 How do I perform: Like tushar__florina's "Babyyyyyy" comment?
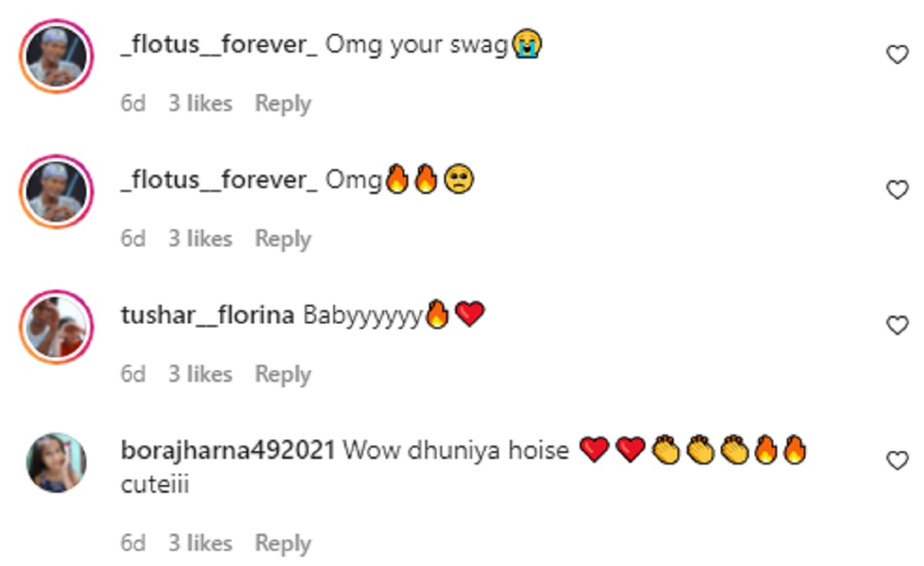898,325
